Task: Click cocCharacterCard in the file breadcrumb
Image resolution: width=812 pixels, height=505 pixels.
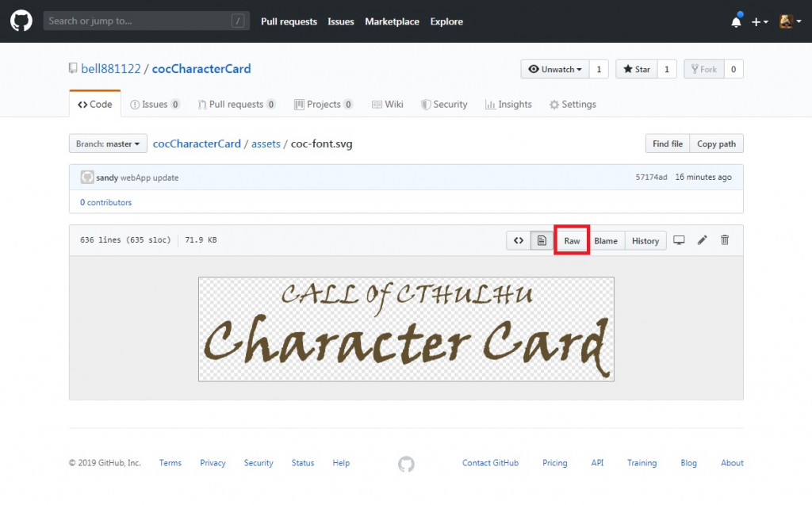Action: 197,143
